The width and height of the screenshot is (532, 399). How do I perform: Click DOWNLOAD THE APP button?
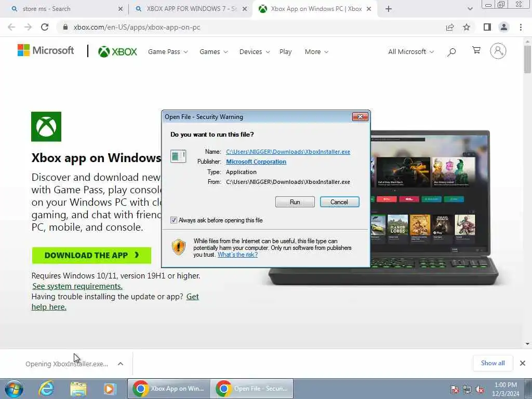[x=91, y=256]
